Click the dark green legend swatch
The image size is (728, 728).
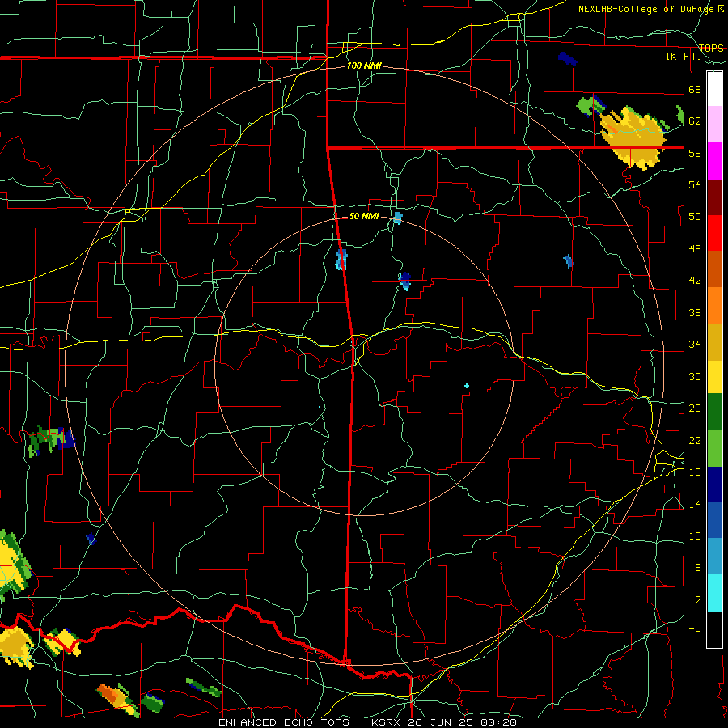(x=714, y=412)
